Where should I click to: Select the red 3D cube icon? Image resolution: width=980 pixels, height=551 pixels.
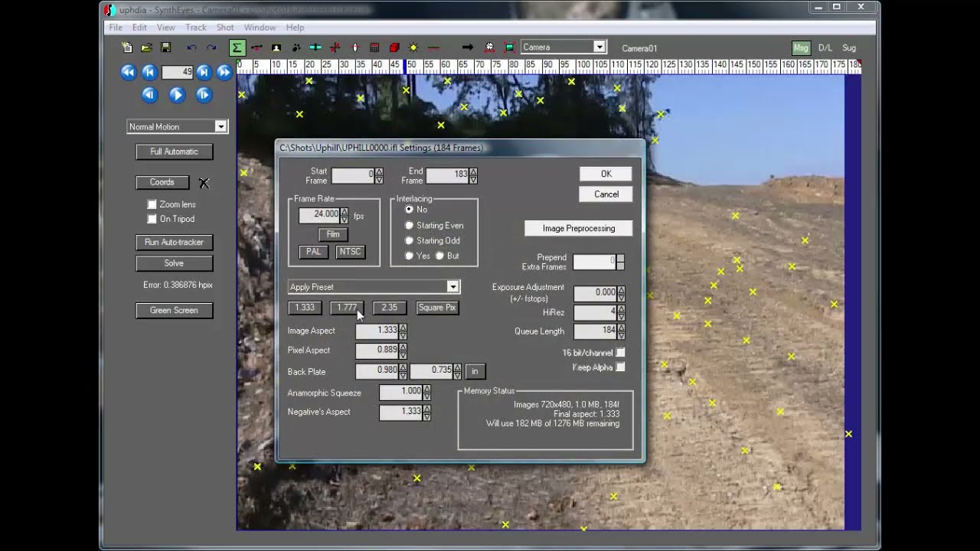[394, 47]
